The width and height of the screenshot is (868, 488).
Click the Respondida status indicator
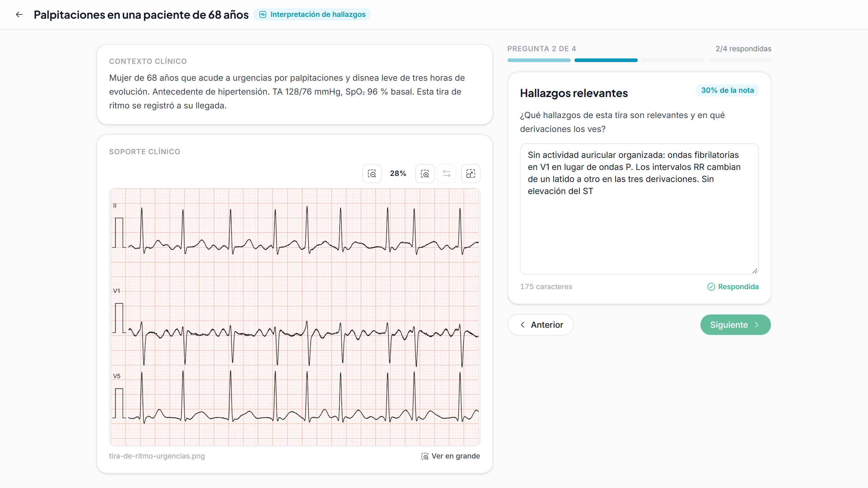733,286
